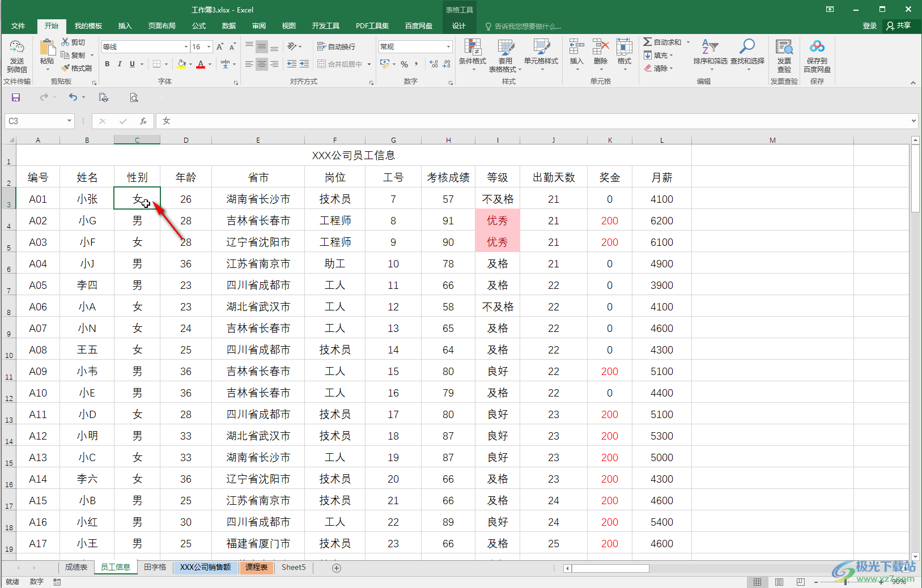
Task: Switch to page layout view button
Action: 779,582
